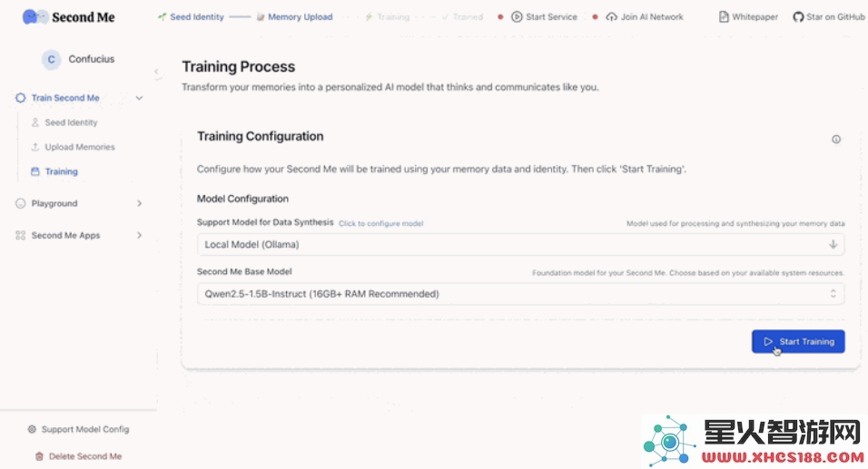
Task: Click the red status dot before Start Service
Action: point(500,17)
